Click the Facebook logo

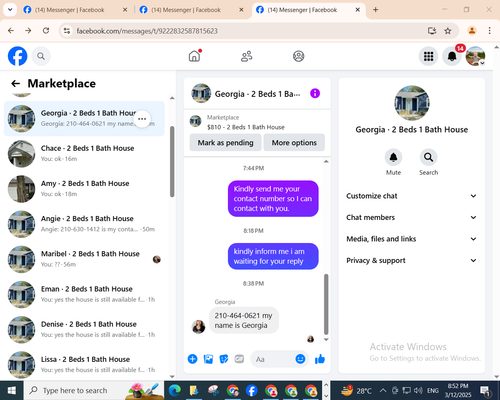coord(17,56)
